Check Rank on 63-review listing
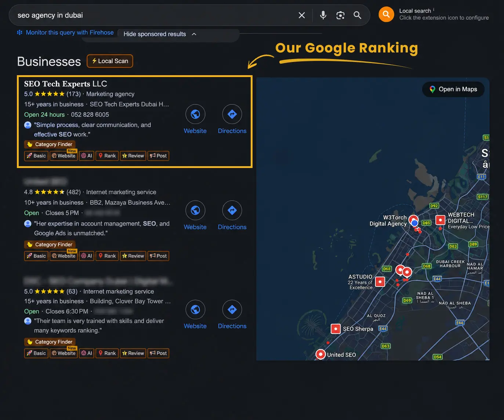Screen dimensions: 504x420 (107, 353)
